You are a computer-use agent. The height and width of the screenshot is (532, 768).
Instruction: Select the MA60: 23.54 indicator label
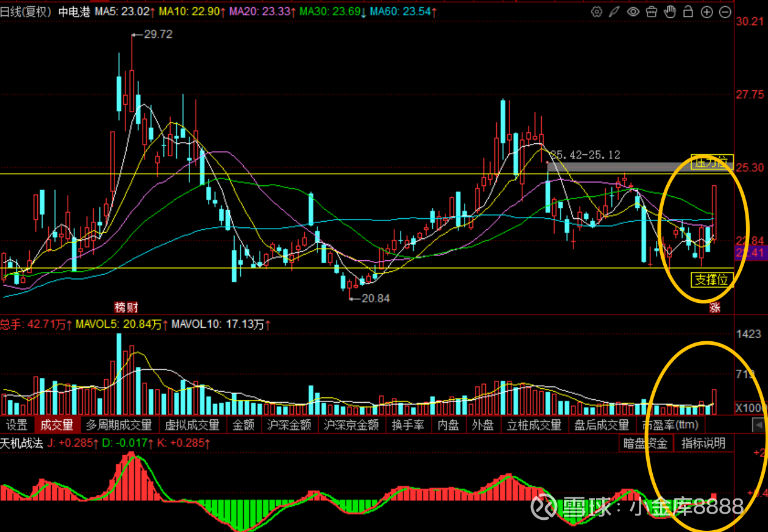[403, 12]
